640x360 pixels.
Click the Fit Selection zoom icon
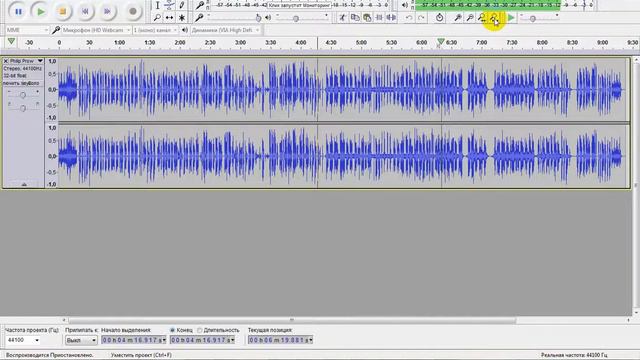pyautogui.click(x=482, y=18)
